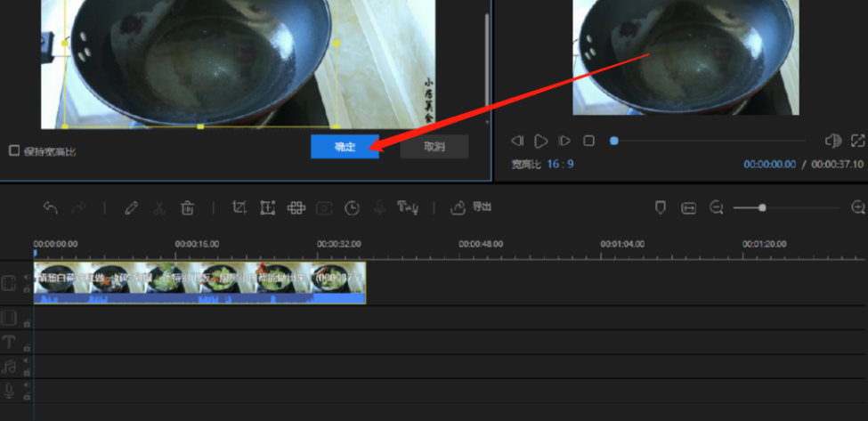868x421 pixels.
Task: Click the current time 00:00:00.00 readout
Action: (769, 165)
